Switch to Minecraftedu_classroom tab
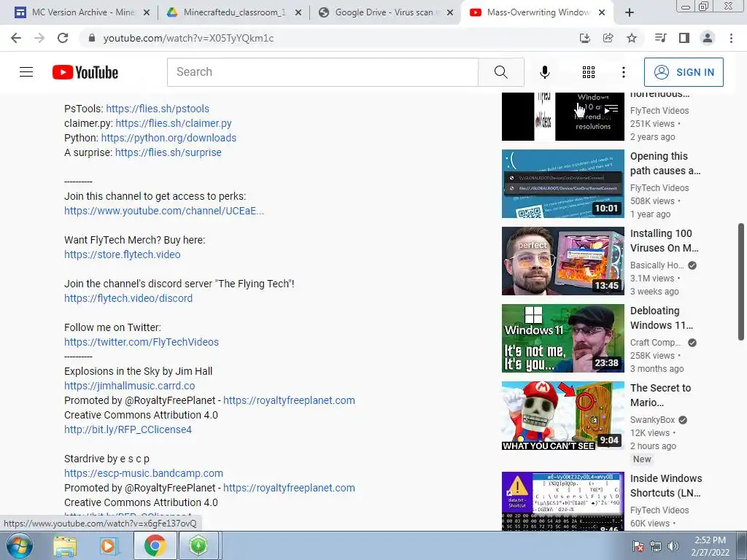The height and width of the screenshot is (560, 747). [233, 12]
